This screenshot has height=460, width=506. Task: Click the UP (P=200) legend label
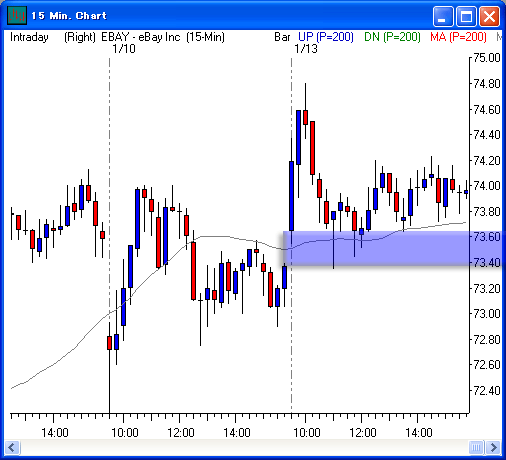[x=326, y=37]
